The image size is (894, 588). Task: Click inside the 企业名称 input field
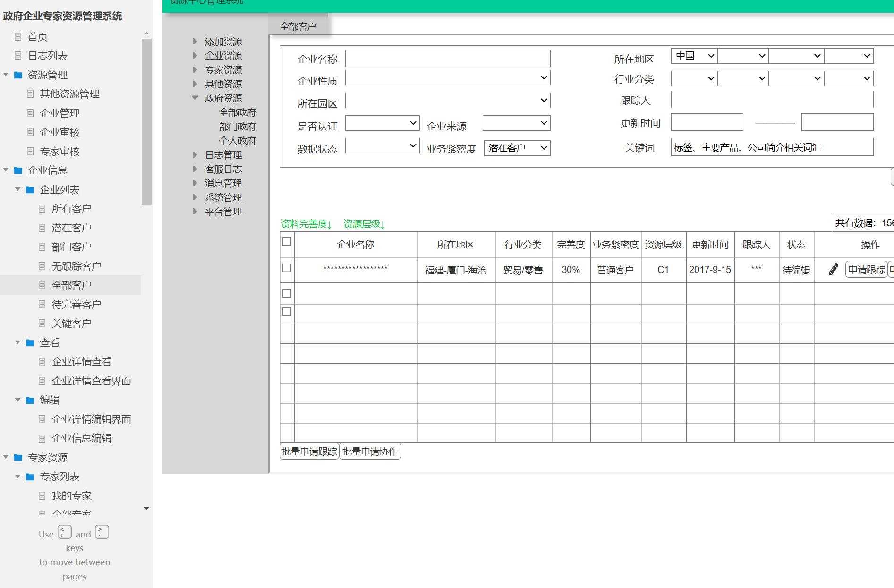448,58
